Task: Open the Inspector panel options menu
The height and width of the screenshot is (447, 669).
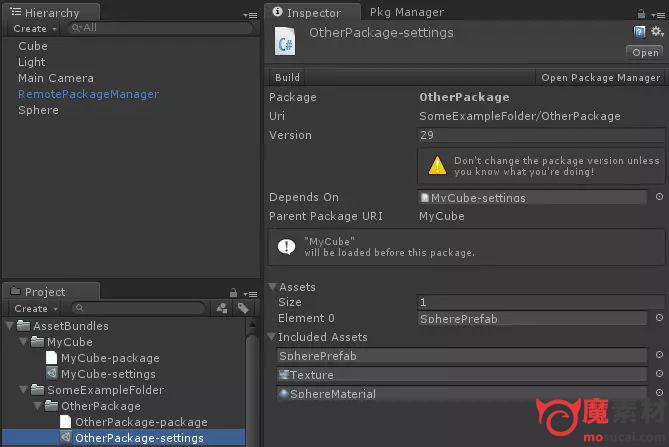Action: tap(658, 15)
